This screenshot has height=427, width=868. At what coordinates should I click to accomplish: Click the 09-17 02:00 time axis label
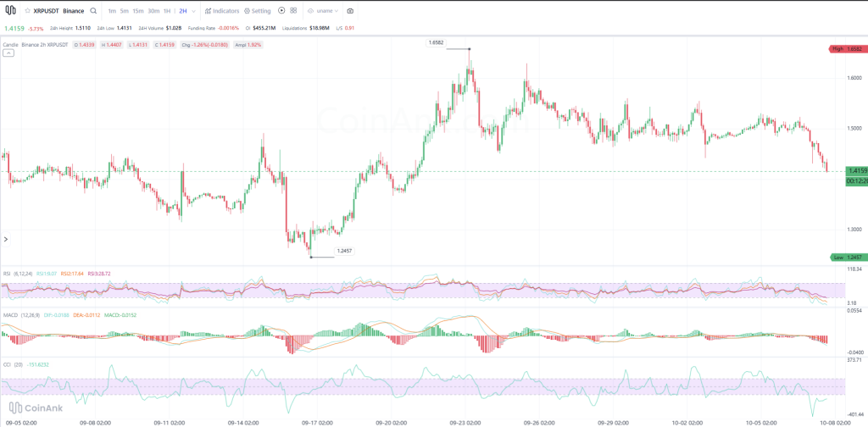(x=317, y=422)
